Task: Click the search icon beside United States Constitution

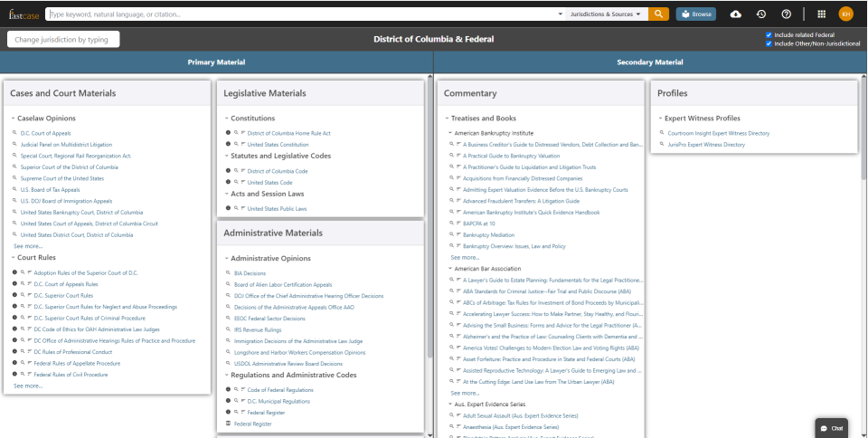Action: pos(236,144)
